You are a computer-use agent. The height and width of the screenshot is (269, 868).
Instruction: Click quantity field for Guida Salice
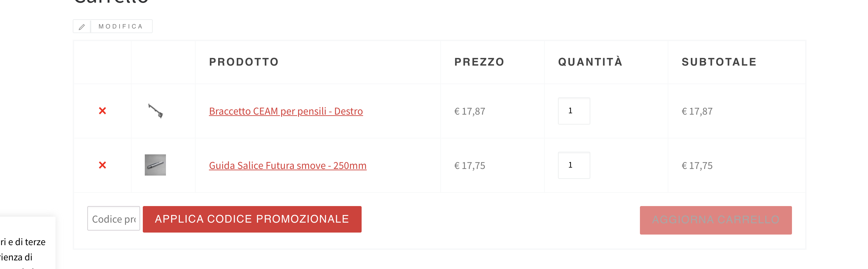[x=574, y=165]
